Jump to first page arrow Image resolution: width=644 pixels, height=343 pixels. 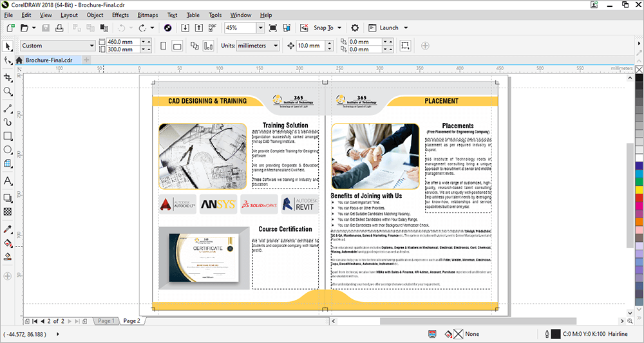coord(35,321)
